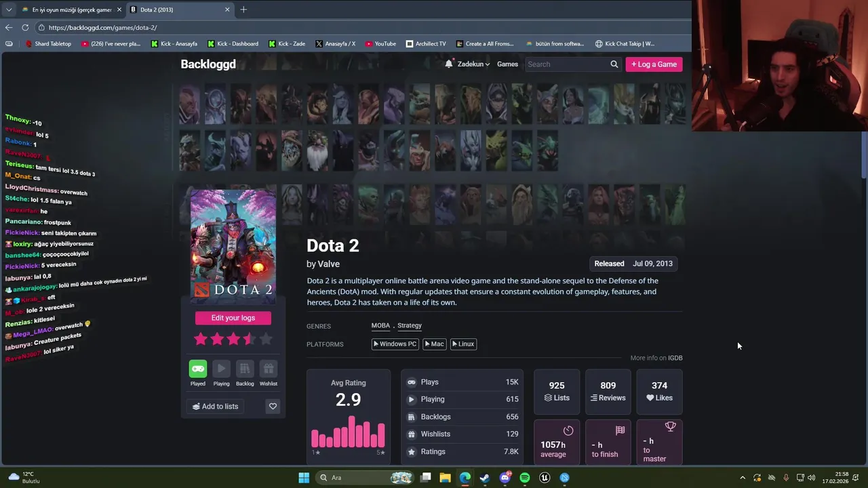This screenshot has height=488, width=868.
Task: Open the 809 Reviews card
Action: (x=608, y=392)
